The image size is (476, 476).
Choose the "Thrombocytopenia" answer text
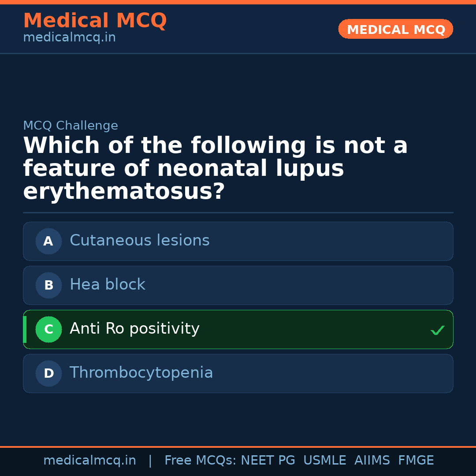[x=141, y=373]
